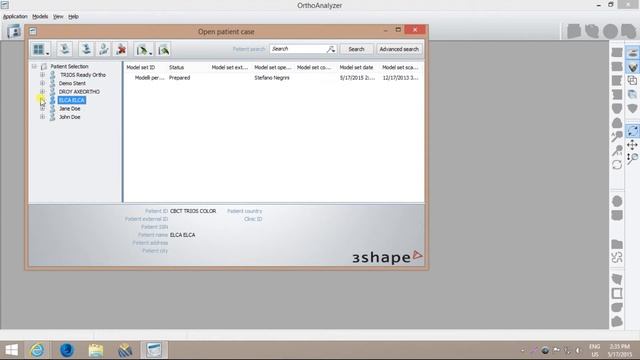Click patient icon on main window toolbar
Screen dimensions: 640x360
click(13, 31)
